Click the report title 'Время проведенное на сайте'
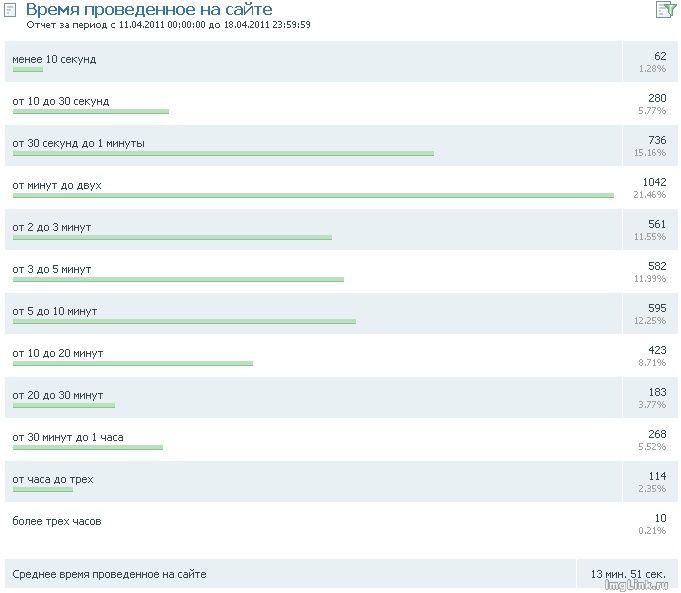Screen dimensions: 681x593 tap(148, 9)
